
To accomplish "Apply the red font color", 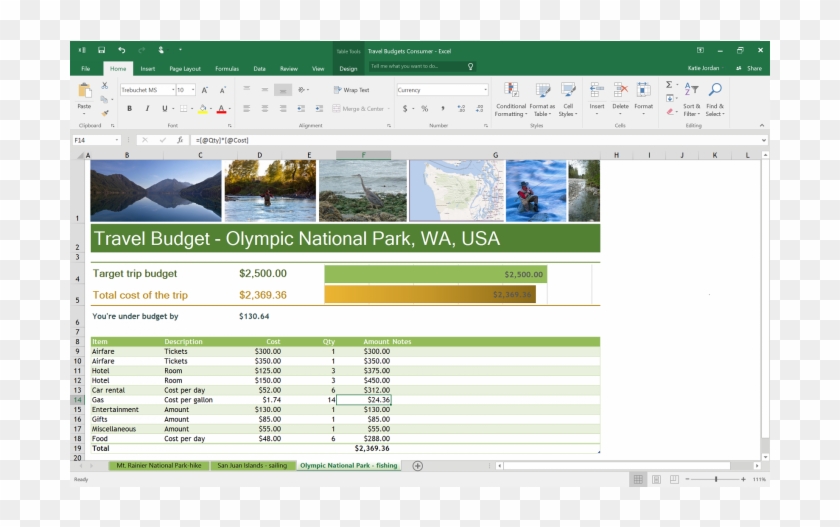I will tap(221, 109).
